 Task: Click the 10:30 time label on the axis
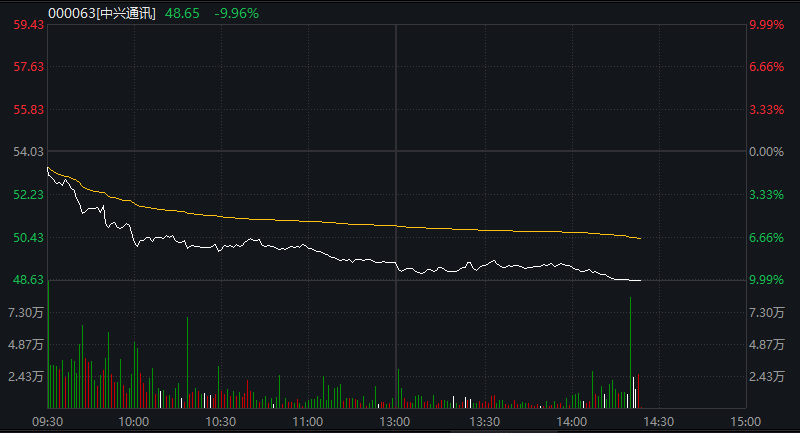(x=220, y=422)
